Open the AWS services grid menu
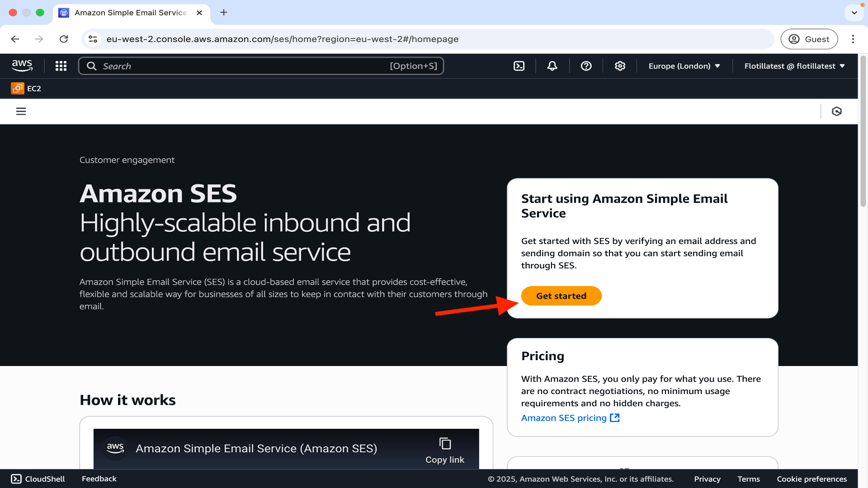 pos(61,66)
